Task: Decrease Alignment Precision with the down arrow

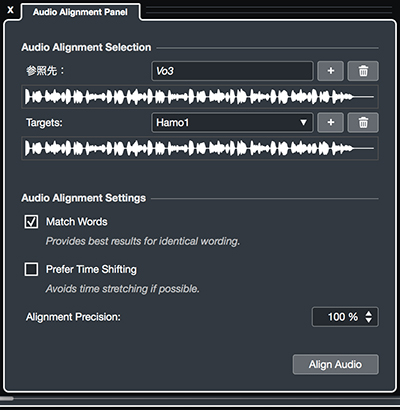Action: tap(369, 320)
